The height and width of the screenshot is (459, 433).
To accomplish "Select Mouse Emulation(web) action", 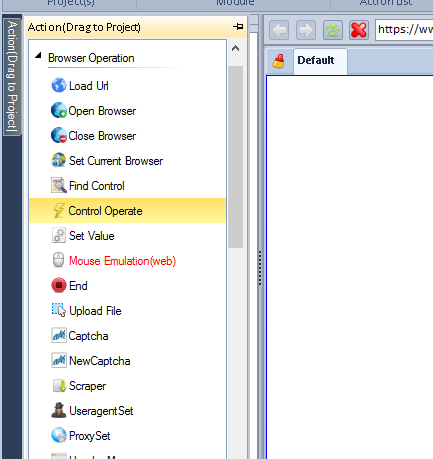I will point(122,261).
